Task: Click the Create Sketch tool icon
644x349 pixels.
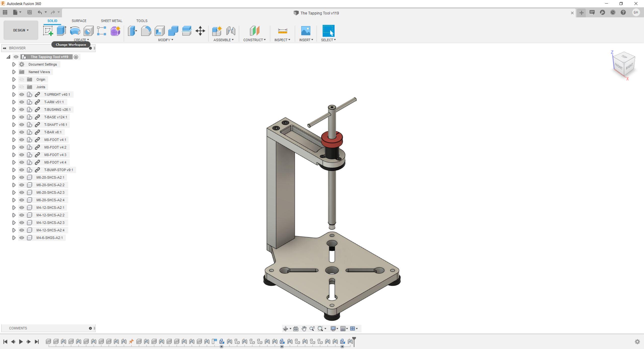Action: tap(48, 31)
